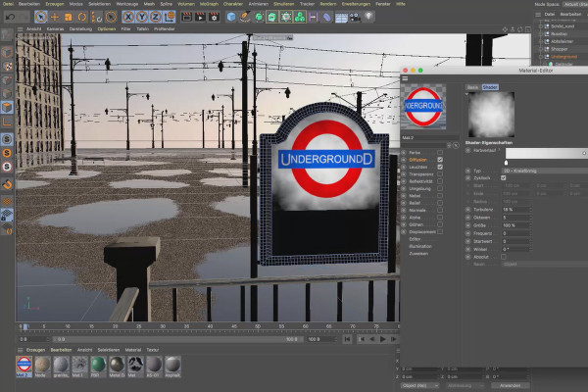
Task: Enable the Farbe channel checkbox
Action: (440, 153)
